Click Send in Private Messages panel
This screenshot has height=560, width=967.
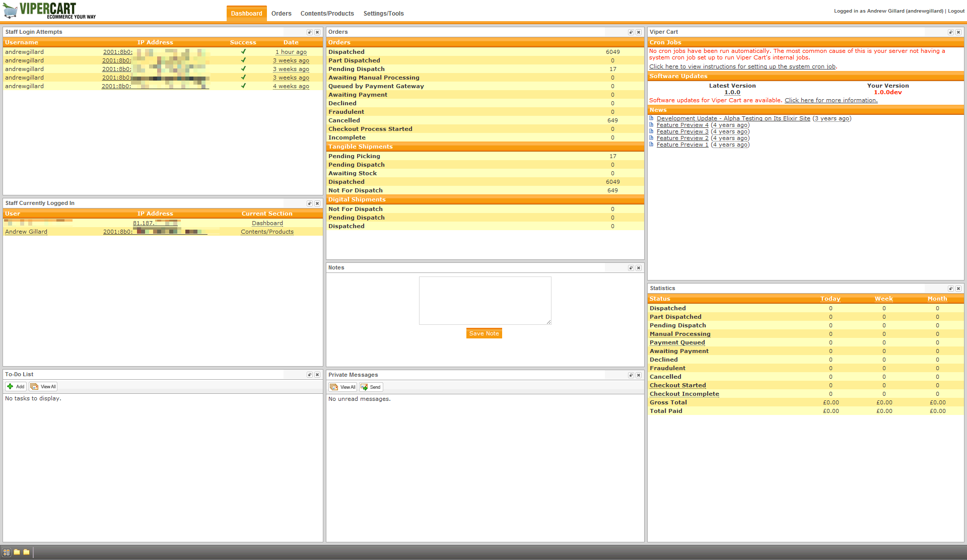click(371, 387)
